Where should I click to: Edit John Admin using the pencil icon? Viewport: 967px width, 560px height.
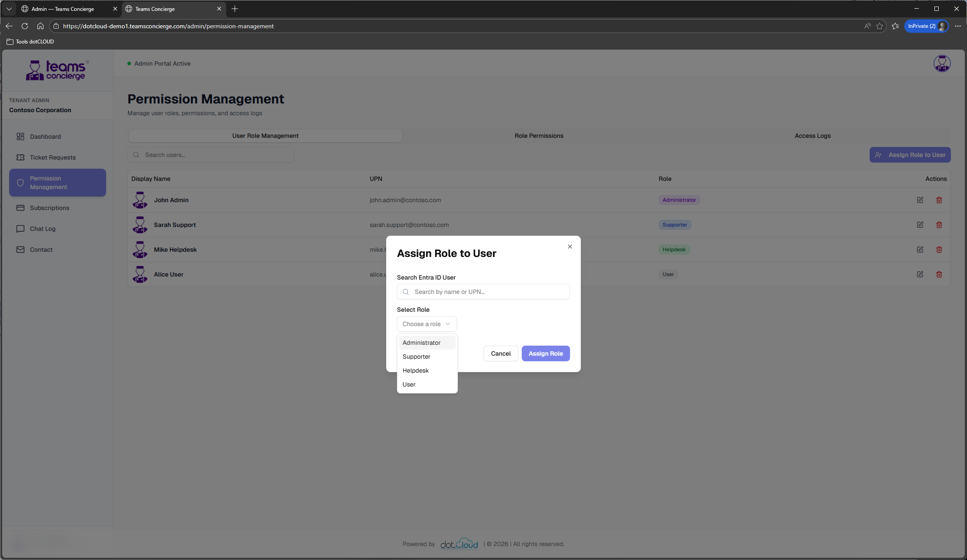[x=920, y=200]
